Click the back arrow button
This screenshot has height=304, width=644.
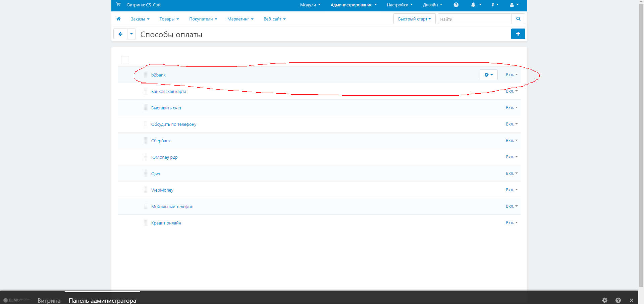click(120, 34)
